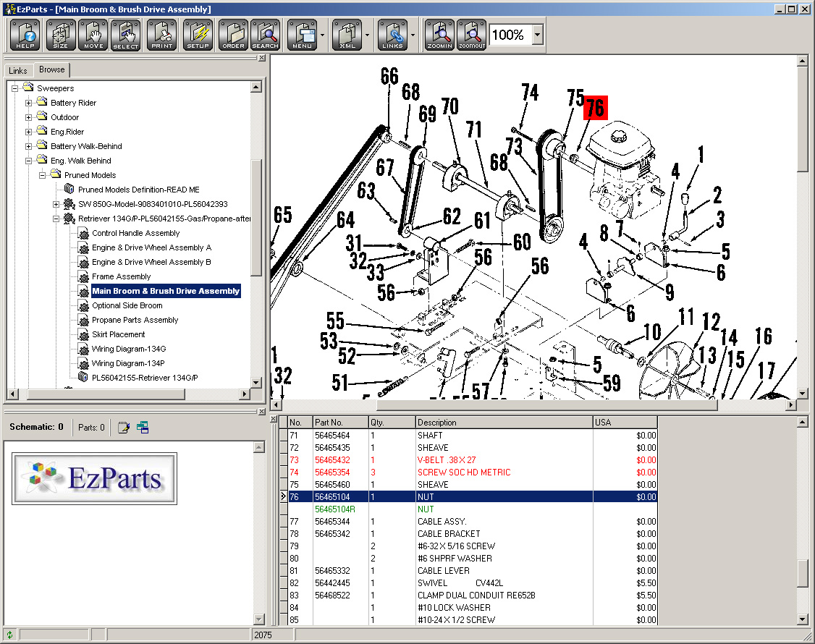Expand the SW 850G model node
This screenshot has height=644, width=815.
coord(56,204)
